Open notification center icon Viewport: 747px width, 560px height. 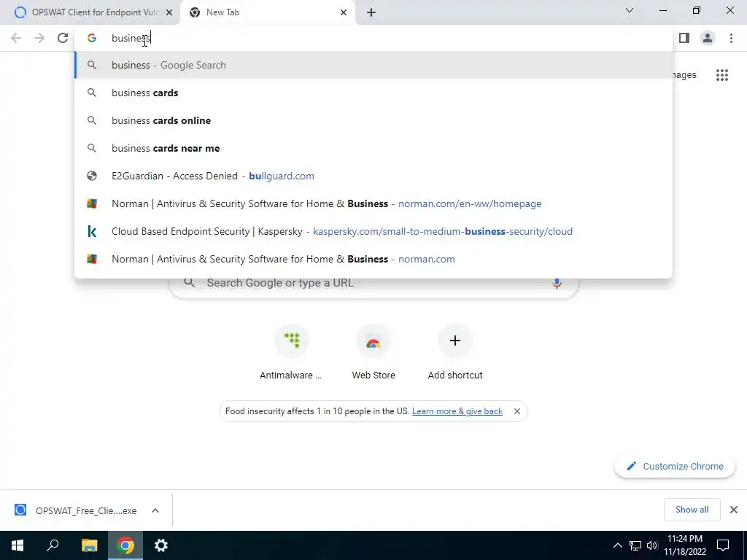(x=723, y=545)
